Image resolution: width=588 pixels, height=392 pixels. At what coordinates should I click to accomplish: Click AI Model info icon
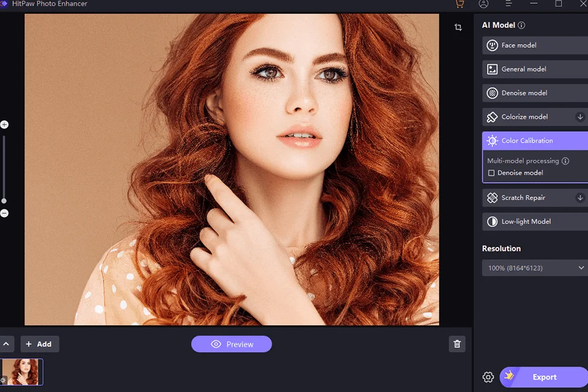522,26
